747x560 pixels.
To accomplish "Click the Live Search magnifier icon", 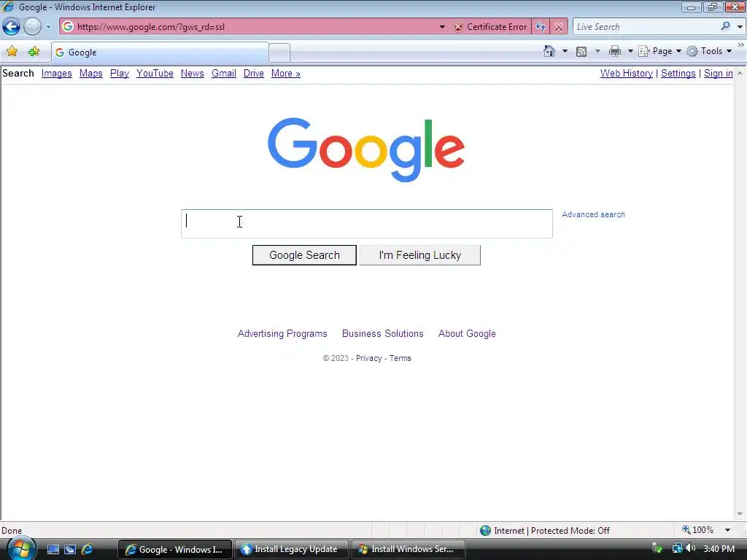I will point(725,26).
